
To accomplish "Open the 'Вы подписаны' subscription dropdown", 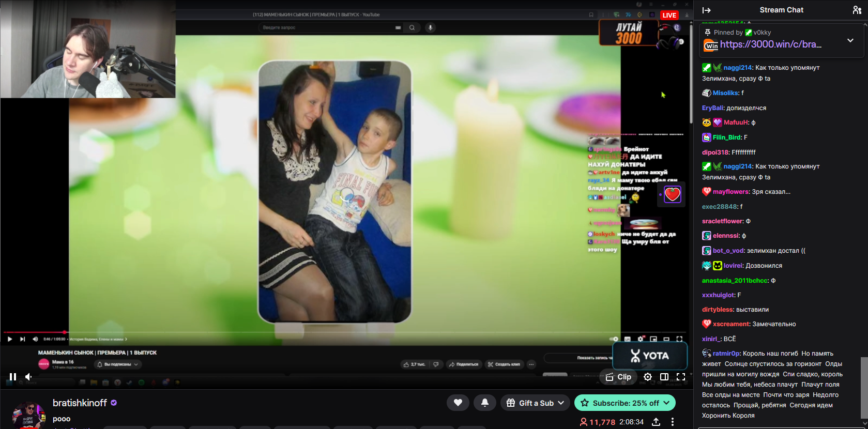I will pyautogui.click(x=118, y=364).
